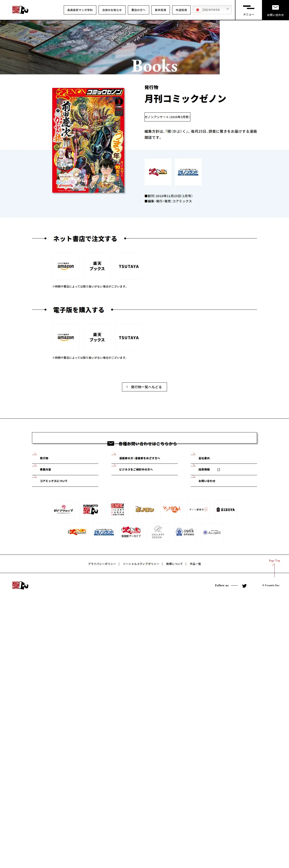Open the Monthly Comic Zenon site logo tile
The height and width of the screenshot is (868, 289).
tap(158, 172)
